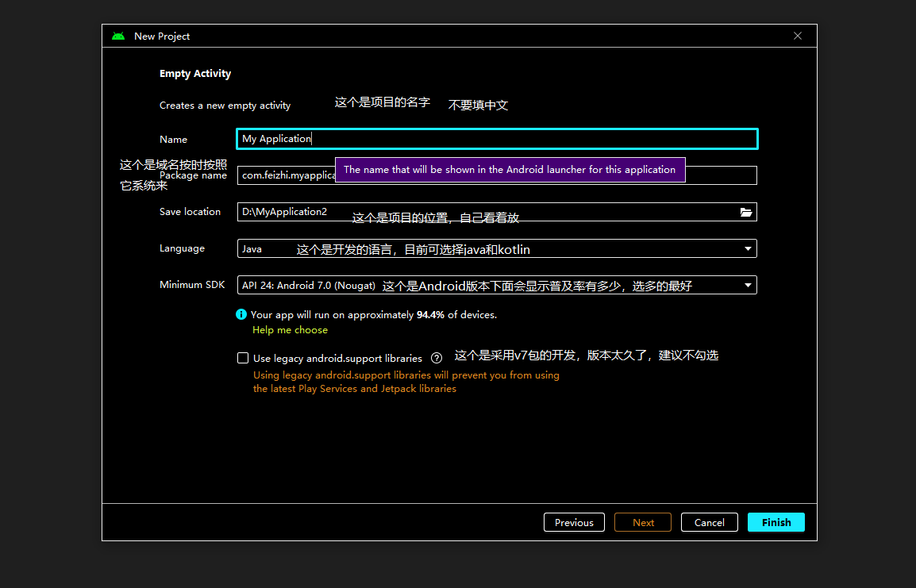This screenshot has height=588, width=916.
Task: Click the orange legacy libraries warning text
Action: click(x=406, y=382)
